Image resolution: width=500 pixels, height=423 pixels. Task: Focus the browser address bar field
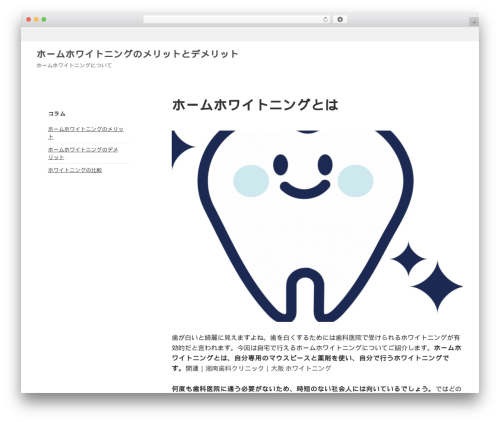pyautogui.click(x=237, y=19)
